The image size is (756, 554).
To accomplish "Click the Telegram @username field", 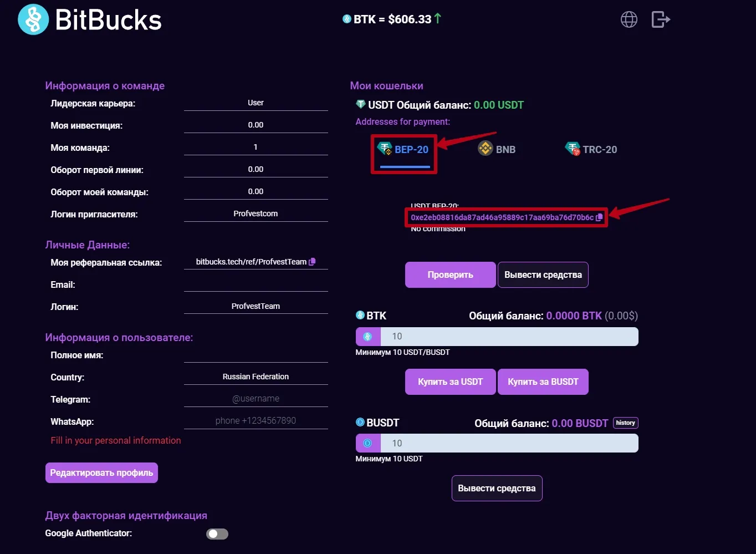I will pos(256,399).
